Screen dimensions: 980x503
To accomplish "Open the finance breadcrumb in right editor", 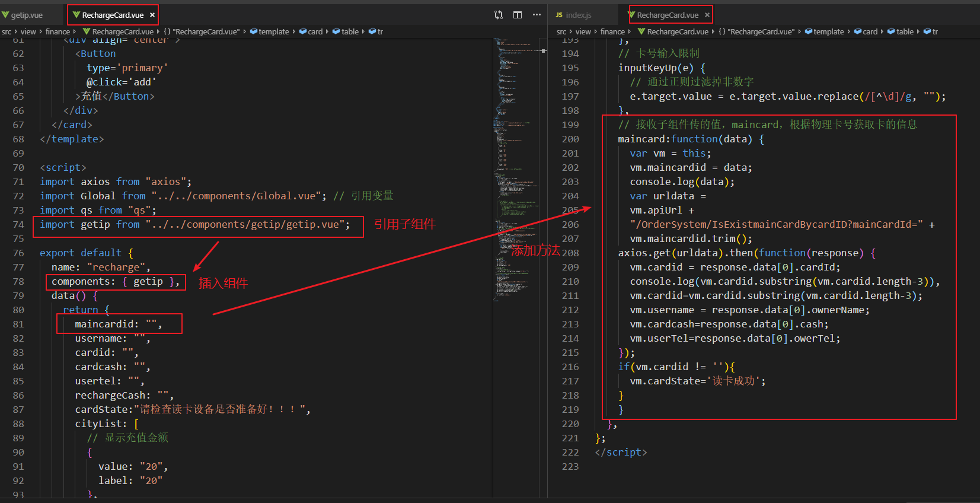I will [x=612, y=31].
